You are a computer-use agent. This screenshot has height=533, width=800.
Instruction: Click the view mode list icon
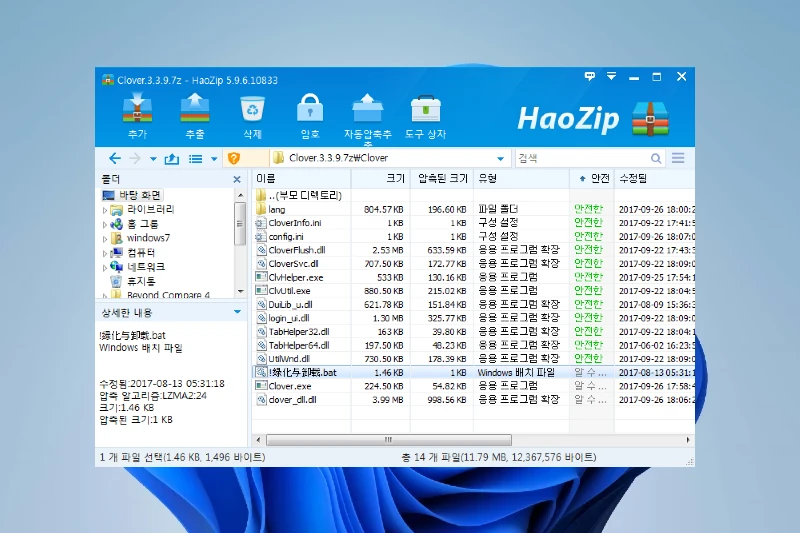(195, 159)
